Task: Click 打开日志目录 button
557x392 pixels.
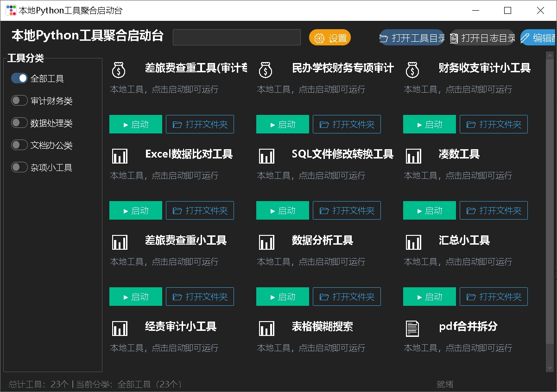Action: click(482, 38)
